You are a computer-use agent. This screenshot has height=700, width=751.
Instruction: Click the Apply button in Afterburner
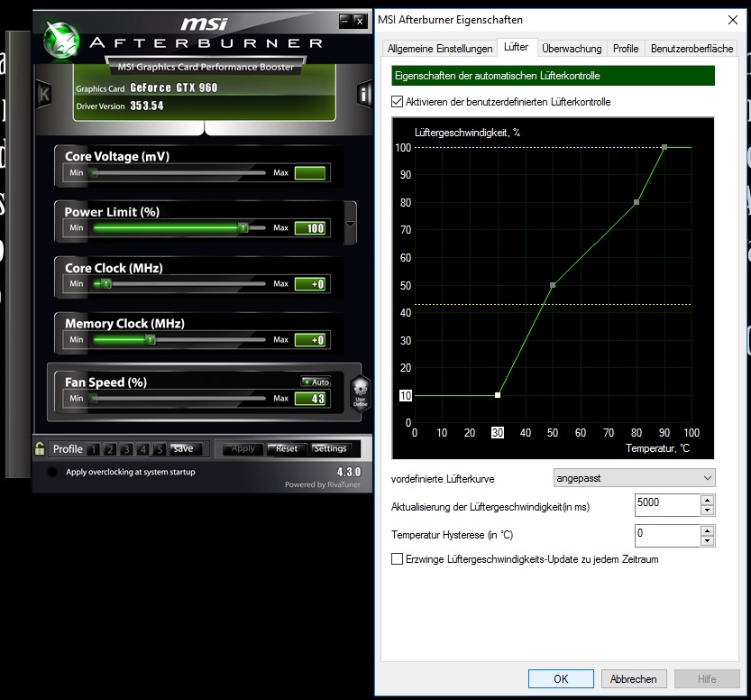click(x=243, y=448)
